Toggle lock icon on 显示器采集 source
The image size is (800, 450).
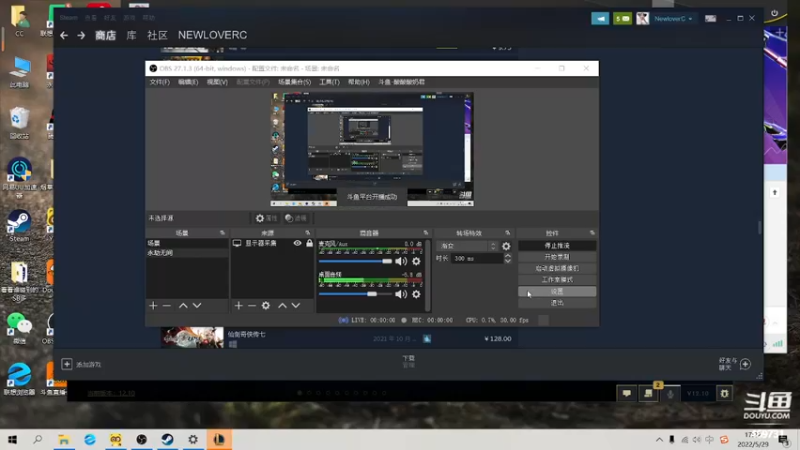click(x=309, y=243)
